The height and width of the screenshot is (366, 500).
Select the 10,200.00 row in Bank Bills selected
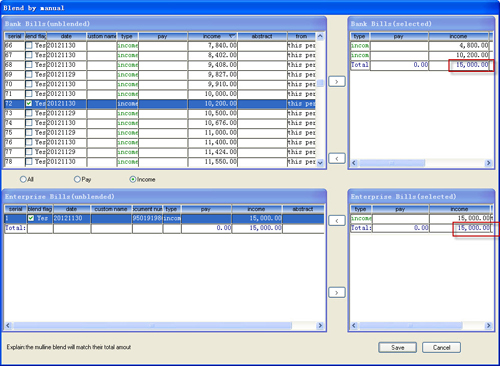pyautogui.click(x=422, y=55)
